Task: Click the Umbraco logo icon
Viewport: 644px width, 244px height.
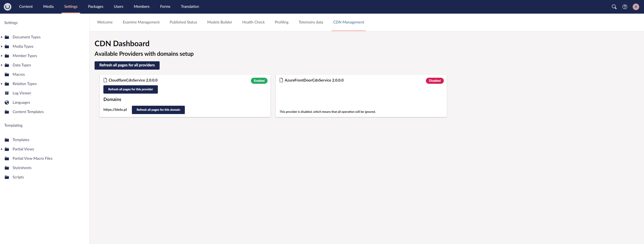Action: coord(8,7)
